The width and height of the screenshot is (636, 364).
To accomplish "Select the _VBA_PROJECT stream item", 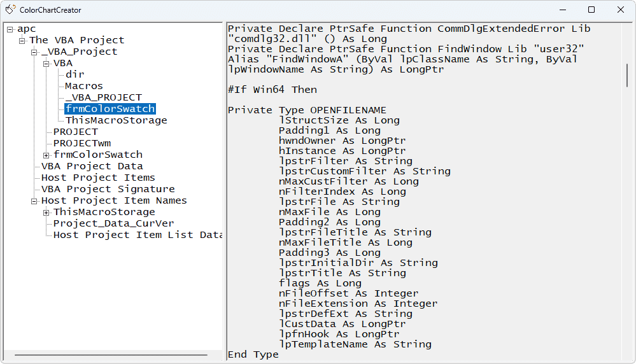I will (104, 97).
